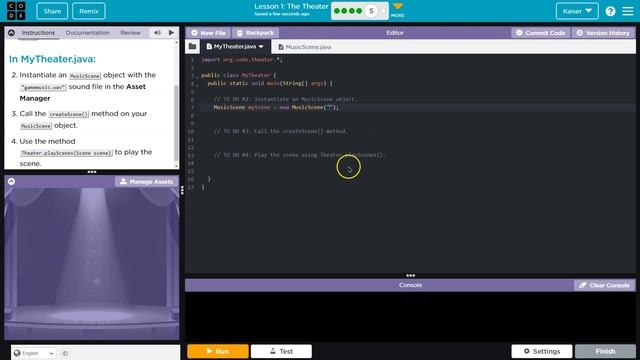
Task: Open Version History
Action: pyautogui.click(x=603, y=33)
